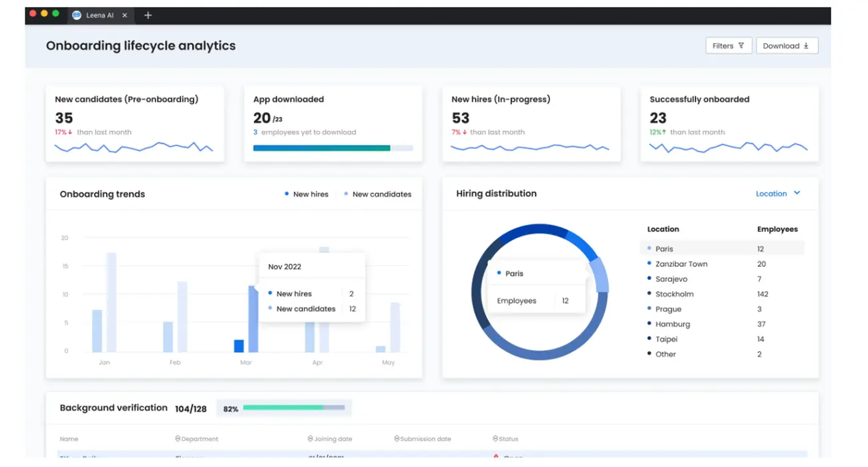Toggle the New candidates legend series
The width and height of the screenshot is (868, 467).
(x=377, y=194)
